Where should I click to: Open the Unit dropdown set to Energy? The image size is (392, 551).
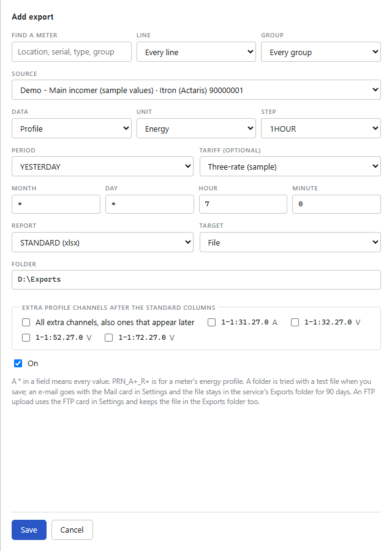196,129
